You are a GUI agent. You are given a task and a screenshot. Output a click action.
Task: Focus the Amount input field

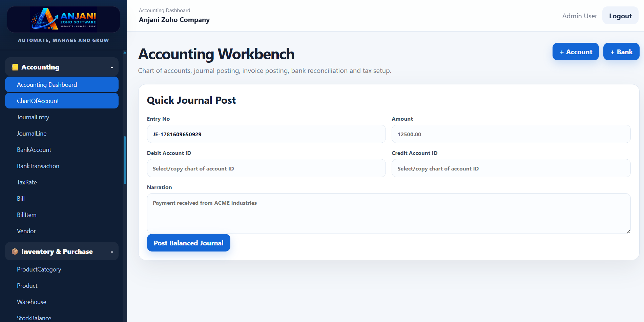pyautogui.click(x=511, y=134)
